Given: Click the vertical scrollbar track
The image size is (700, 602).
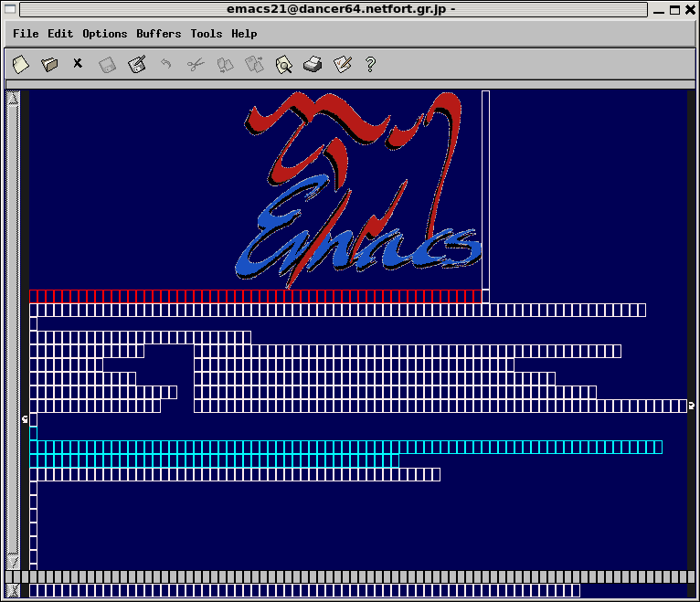Looking at the screenshot, I should click(x=13, y=330).
